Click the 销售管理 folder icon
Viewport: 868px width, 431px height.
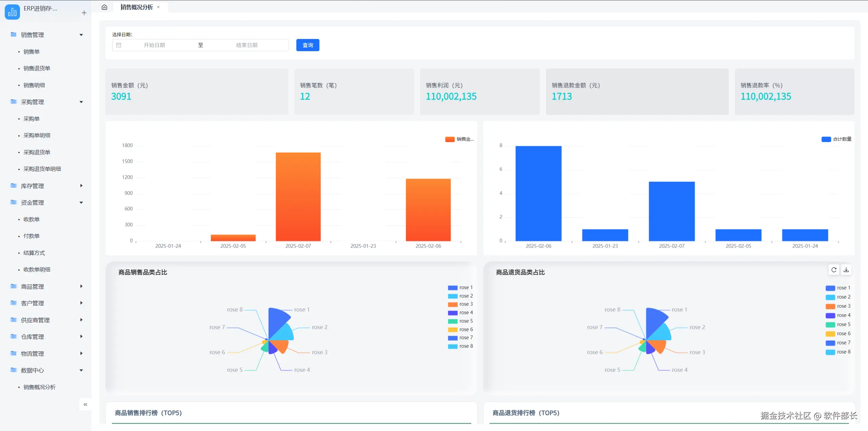pyautogui.click(x=14, y=35)
